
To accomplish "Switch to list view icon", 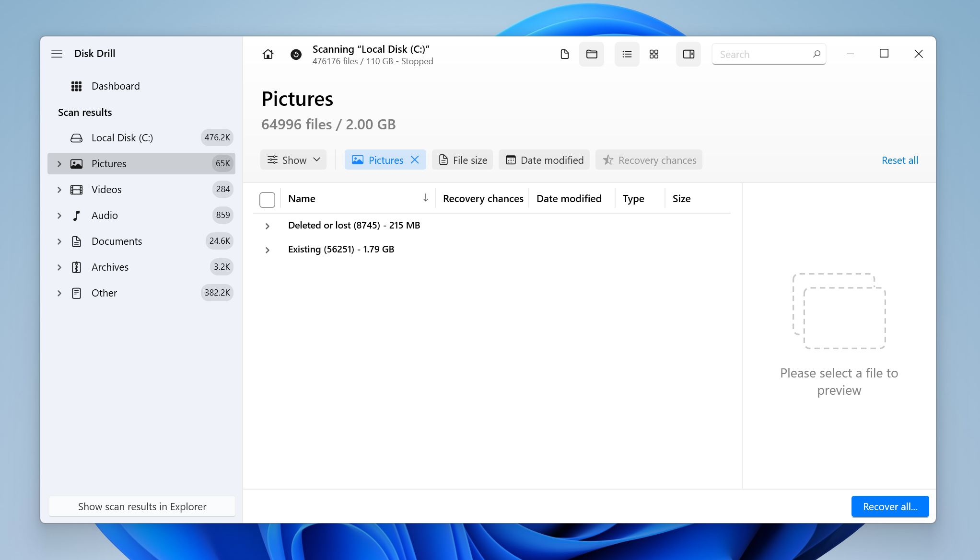I will tap(625, 54).
